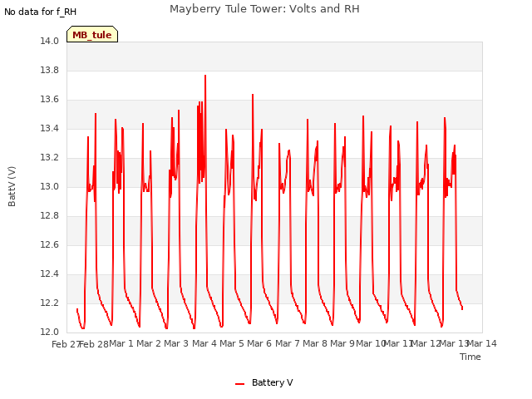The height and width of the screenshot is (399, 532).
Task: Click the 13.6 y-axis tick label
Action: click(x=50, y=100)
